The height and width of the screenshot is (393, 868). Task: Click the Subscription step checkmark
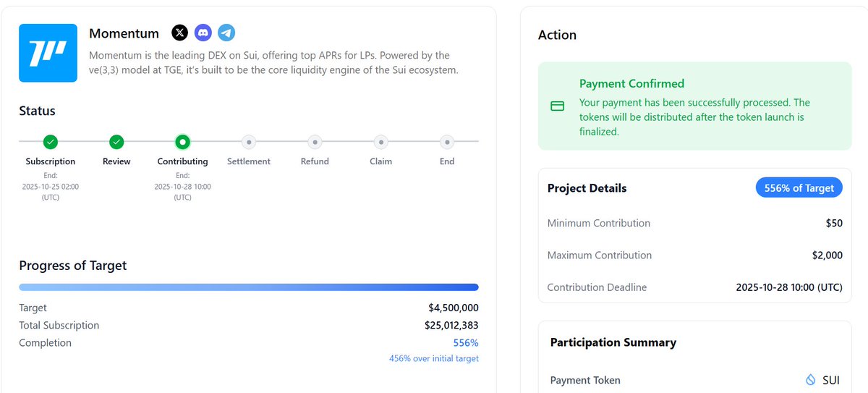[x=51, y=142]
